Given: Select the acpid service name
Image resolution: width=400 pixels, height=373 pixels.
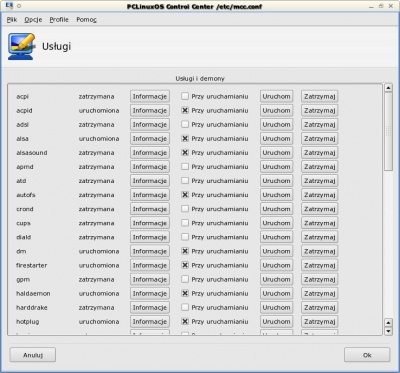Looking at the screenshot, I should (x=24, y=110).
